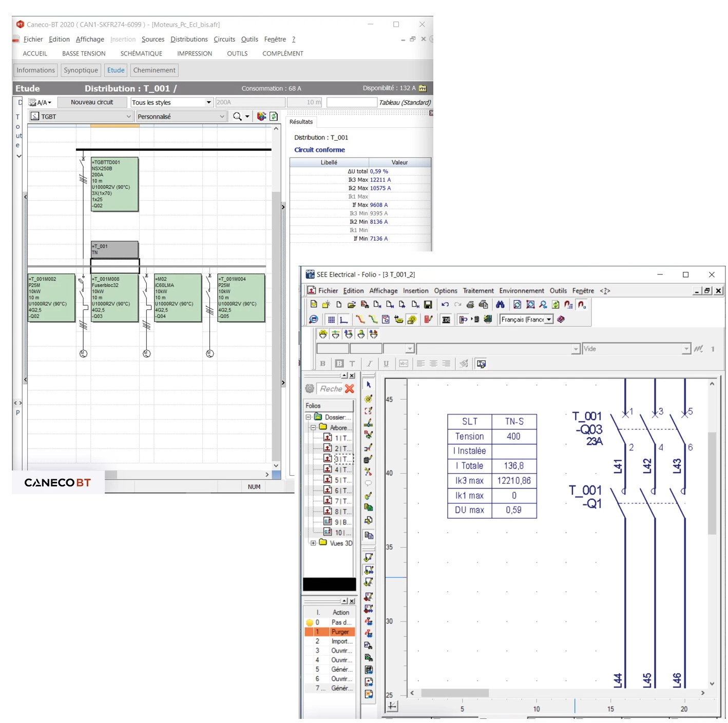Click the colored cube icon in Caneco toolbar
The image size is (728, 723).
click(x=261, y=117)
